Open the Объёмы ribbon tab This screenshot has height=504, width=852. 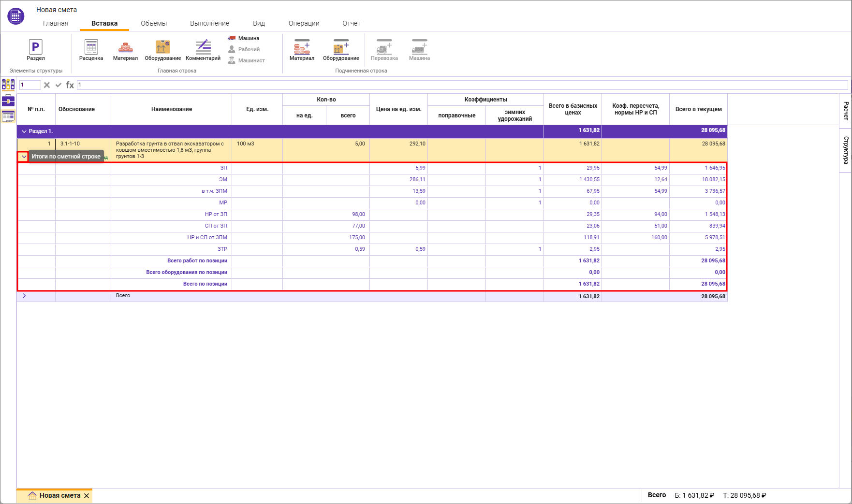(154, 23)
